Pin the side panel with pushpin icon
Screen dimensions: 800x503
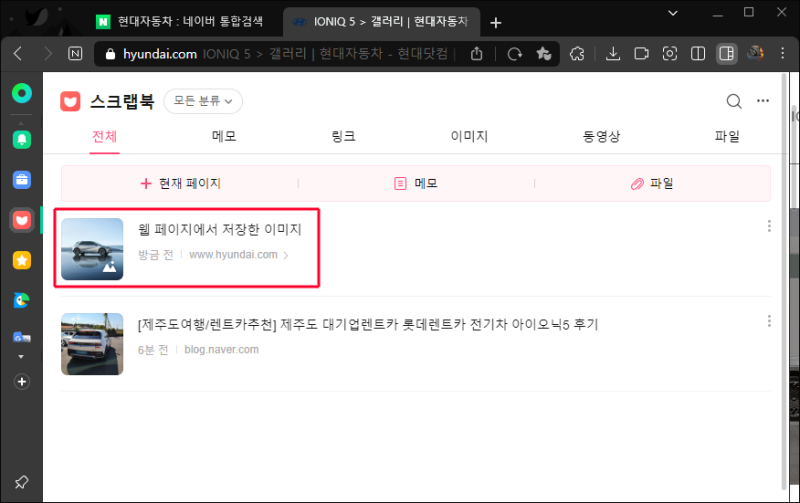tap(21, 482)
